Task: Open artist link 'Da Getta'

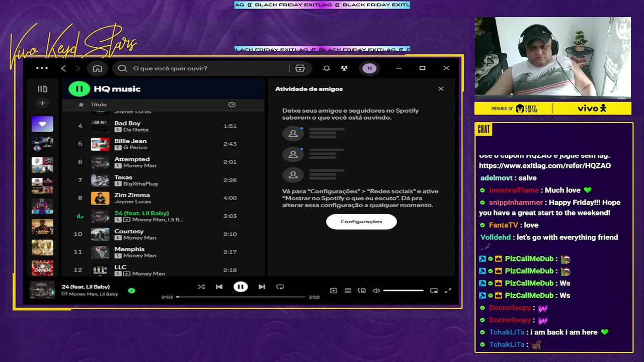Action: coord(136,130)
